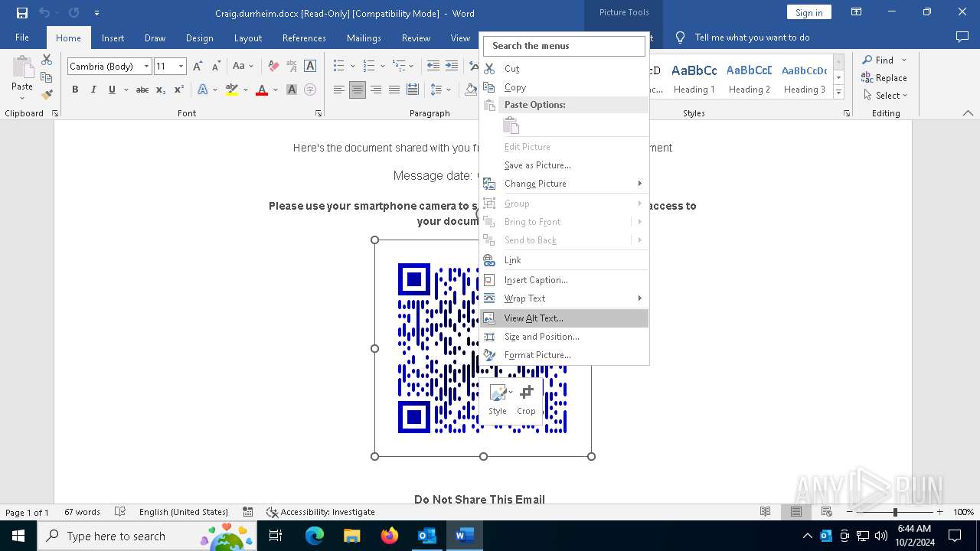Open the font name combo box dropdown
This screenshot has width=980, height=551.
146,67
